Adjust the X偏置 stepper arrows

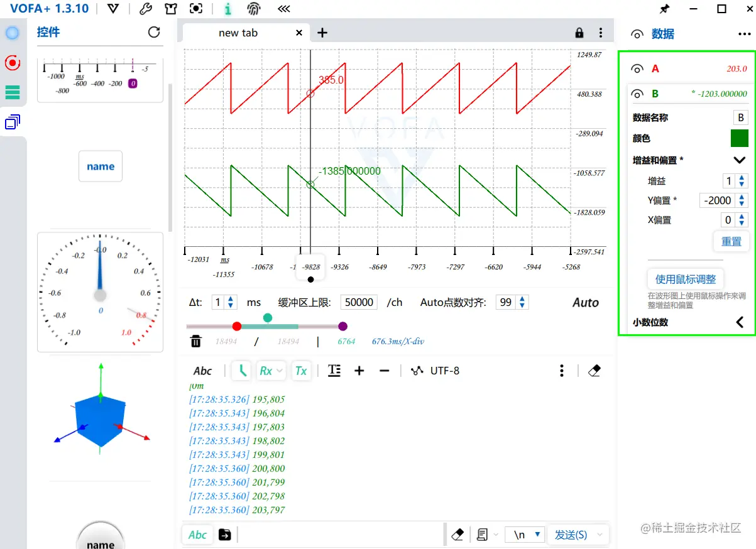click(x=742, y=220)
